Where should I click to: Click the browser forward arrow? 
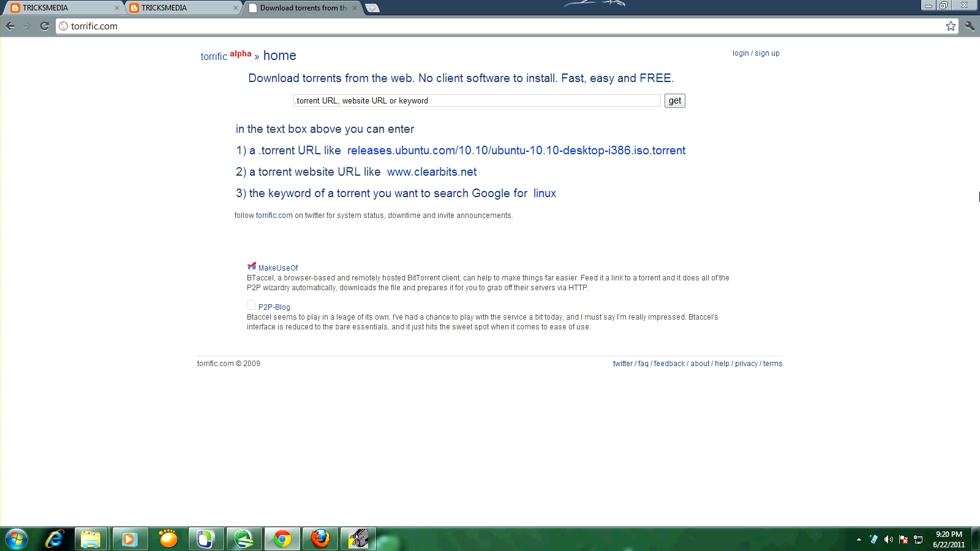pos(26,26)
